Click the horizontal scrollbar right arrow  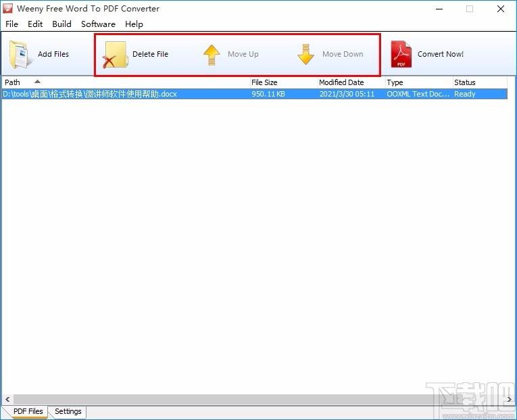(x=510, y=399)
